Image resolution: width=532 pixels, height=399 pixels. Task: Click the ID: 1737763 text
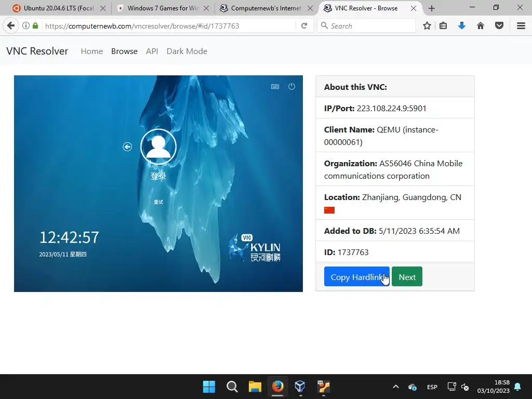click(x=346, y=252)
